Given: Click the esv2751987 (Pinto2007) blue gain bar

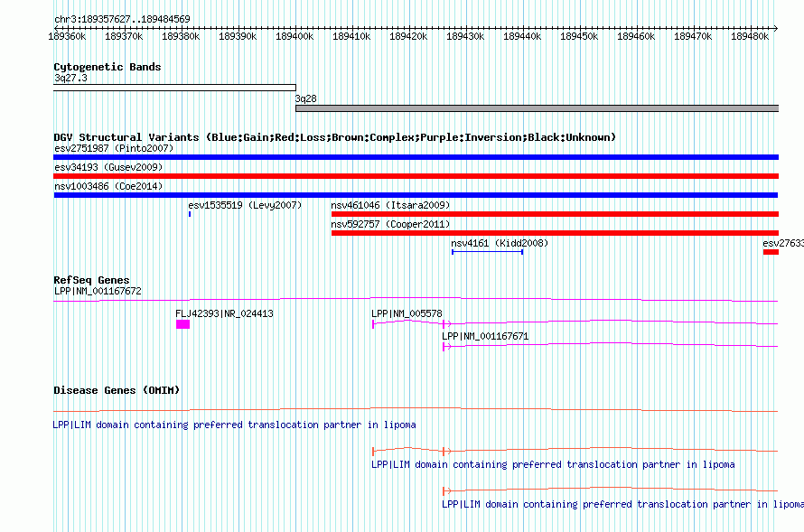Looking at the screenshot, I should click(416, 157).
